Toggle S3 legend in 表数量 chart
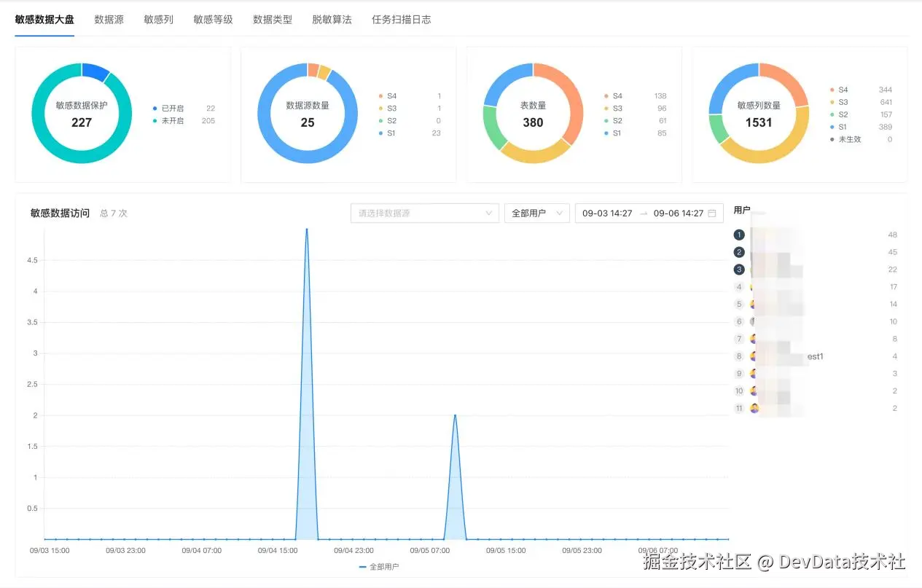Viewport: 922px width, 588px height. [613, 109]
